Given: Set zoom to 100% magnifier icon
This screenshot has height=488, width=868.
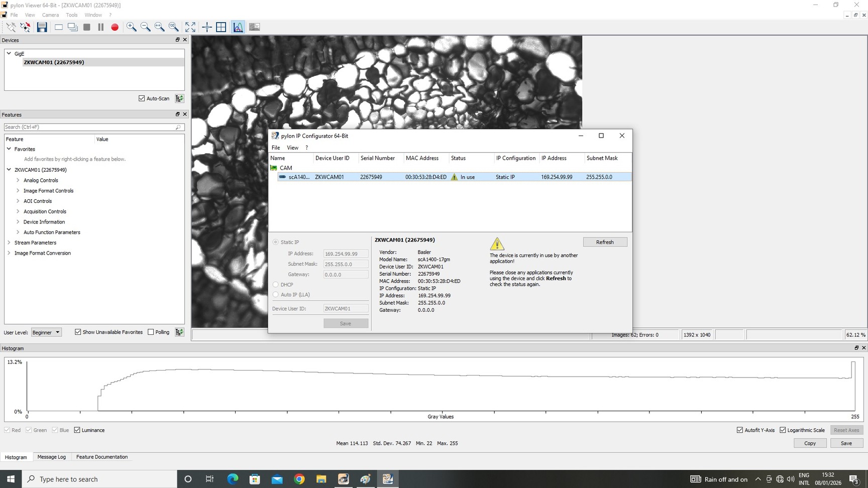Looking at the screenshot, I should point(173,27).
